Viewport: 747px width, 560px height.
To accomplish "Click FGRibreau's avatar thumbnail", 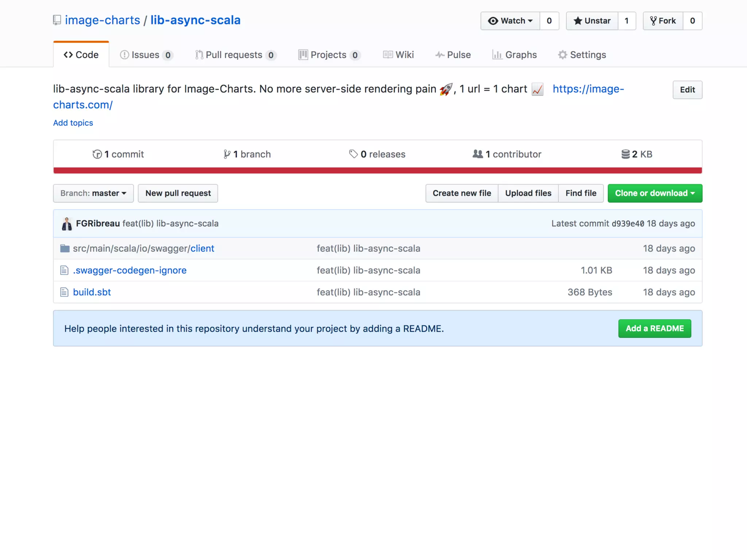I will tap(67, 224).
